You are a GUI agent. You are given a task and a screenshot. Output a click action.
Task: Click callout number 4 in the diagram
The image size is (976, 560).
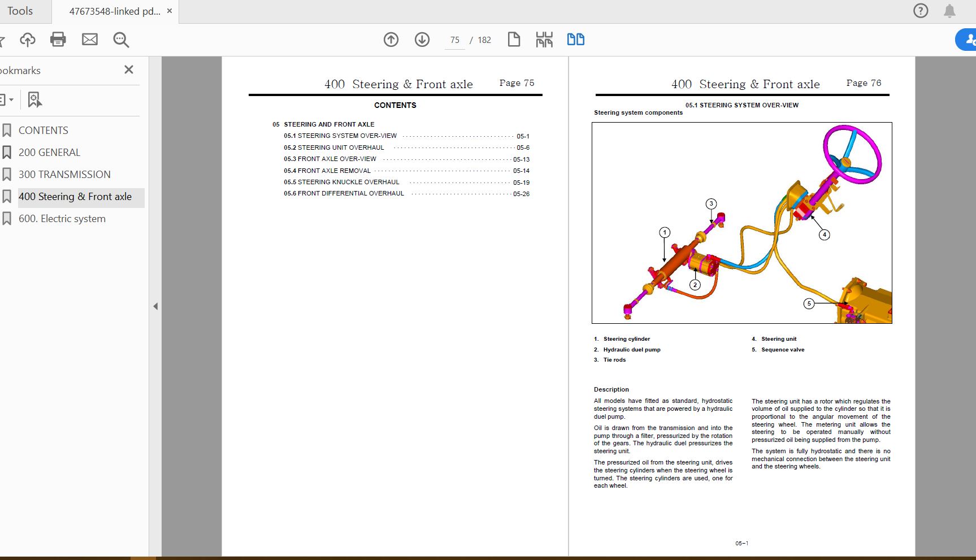coord(825,235)
